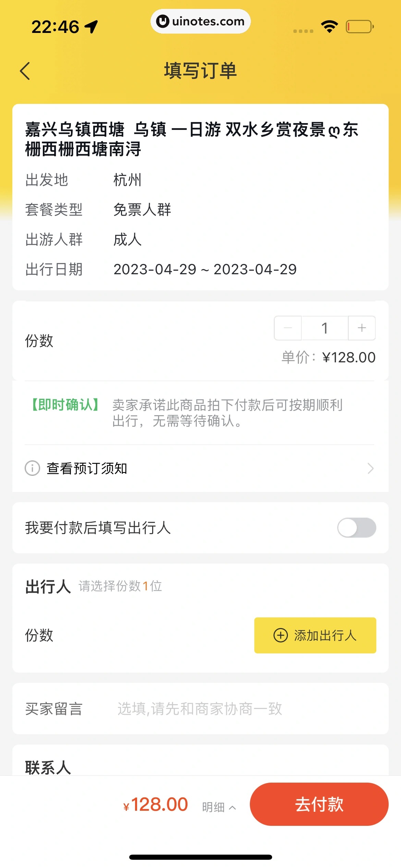Open 查看预订须知 chevron arrow
Screen dimensions: 401x868
click(370, 468)
